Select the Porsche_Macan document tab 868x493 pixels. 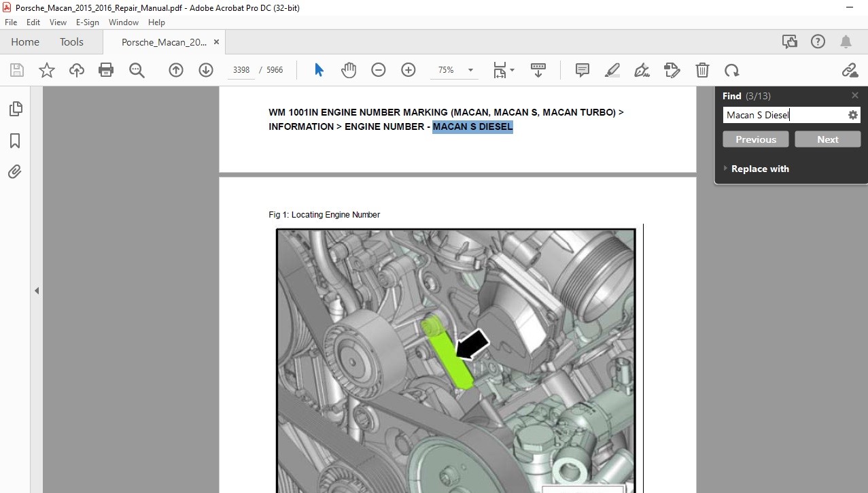click(x=164, y=42)
